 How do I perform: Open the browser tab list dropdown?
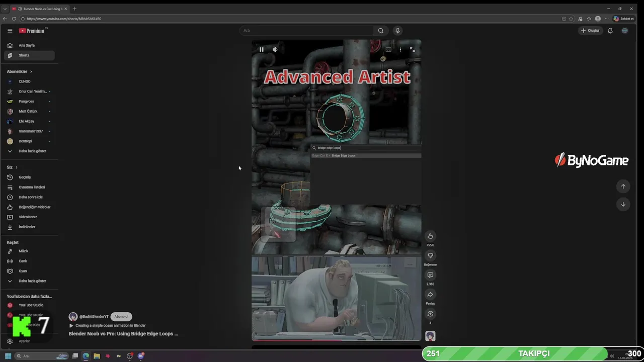(5, 9)
